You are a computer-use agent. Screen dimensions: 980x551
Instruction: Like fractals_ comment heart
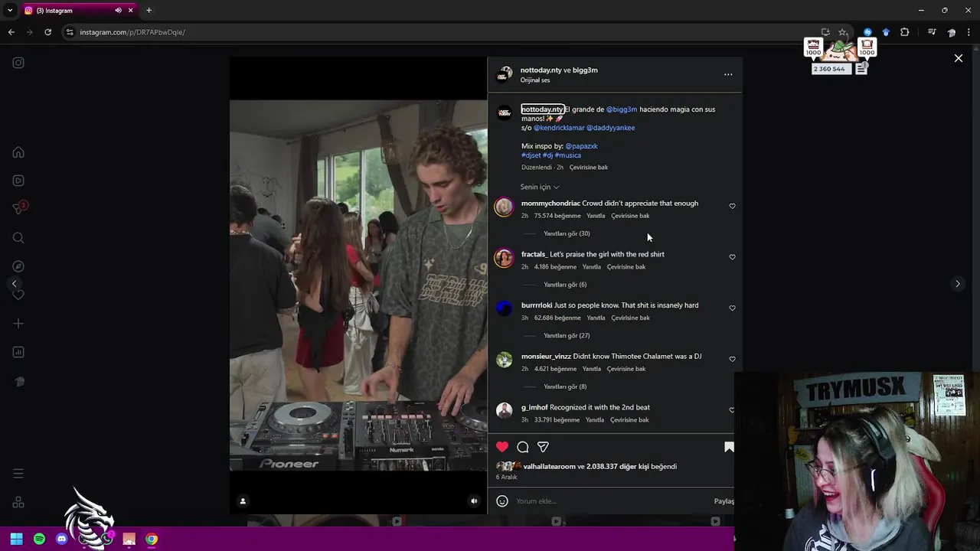pyautogui.click(x=732, y=257)
